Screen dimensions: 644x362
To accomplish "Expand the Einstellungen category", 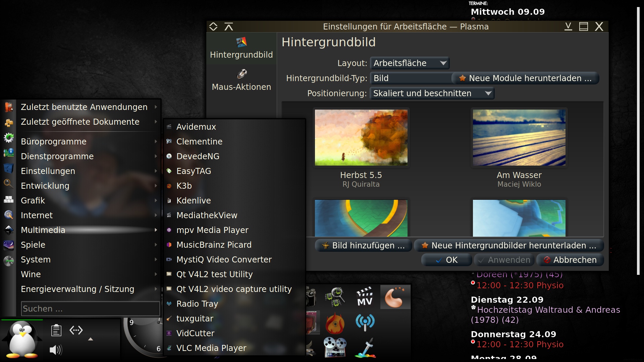I will tap(89, 171).
